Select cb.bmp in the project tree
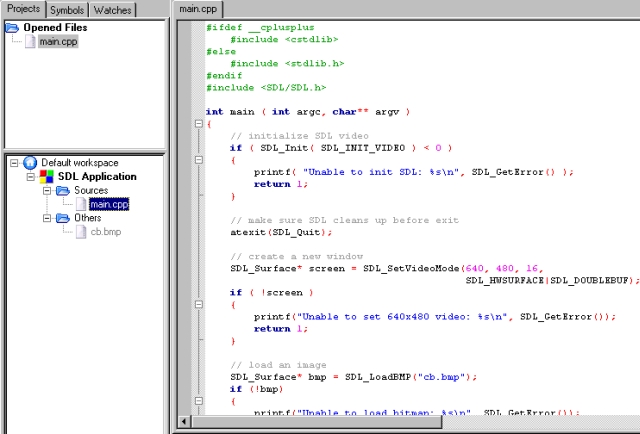The height and width of the screenshot is (434, 640). [105, 232]
